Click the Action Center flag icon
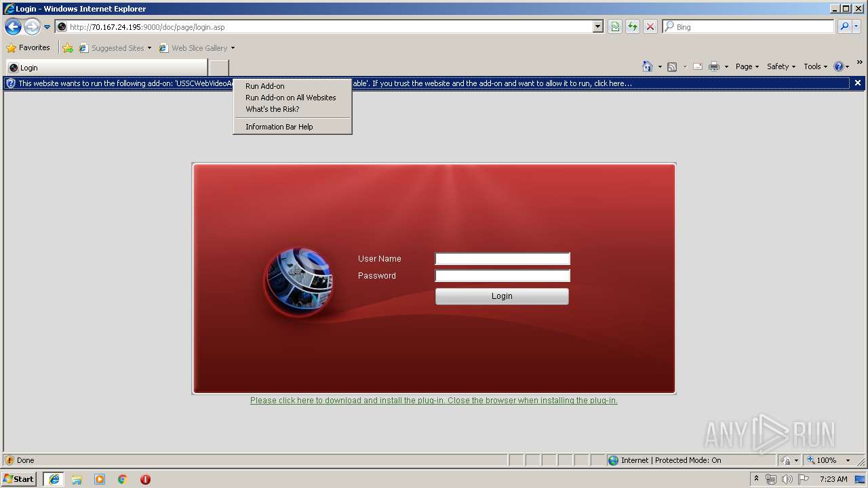 tap(804, 479)
